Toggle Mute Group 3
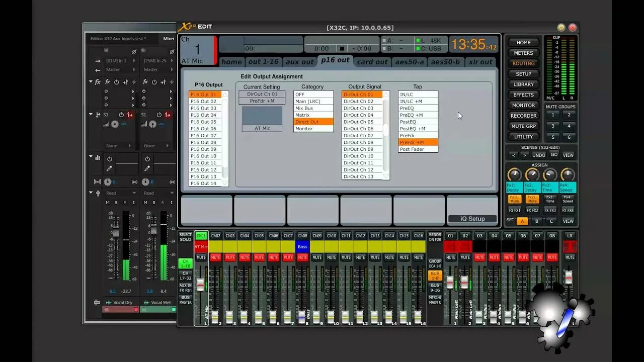Screen dimensions: 644x362 tap(553, 126)
